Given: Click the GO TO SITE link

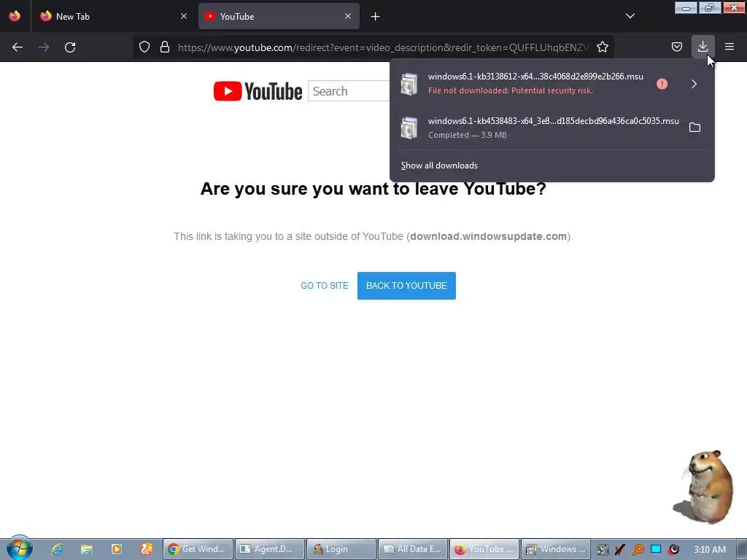Looking at the screenshot, I should [x=325, y=286].
